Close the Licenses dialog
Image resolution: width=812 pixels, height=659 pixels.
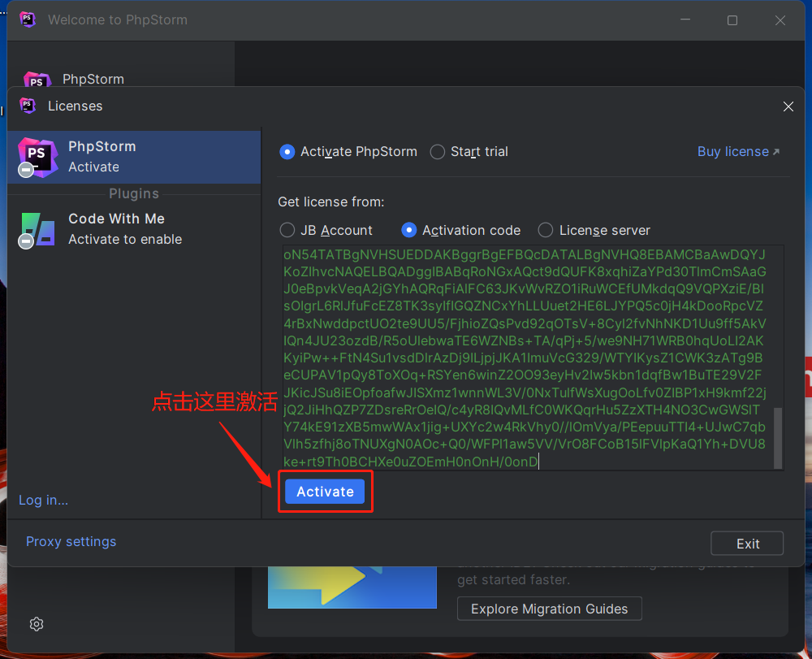tap(788, 106)
